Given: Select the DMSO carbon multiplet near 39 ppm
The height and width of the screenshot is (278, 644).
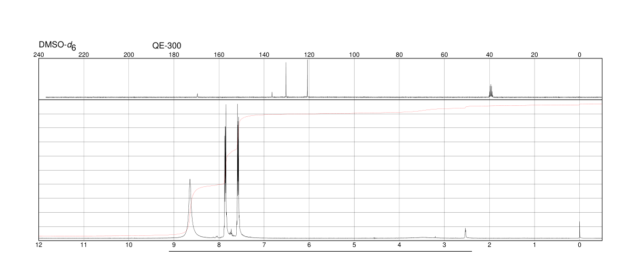Looking at the screenshot, I should pos(491,91).
